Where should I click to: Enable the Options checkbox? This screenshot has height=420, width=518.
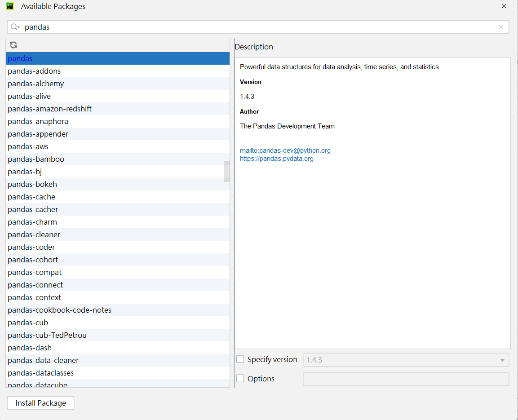[240, 378]
